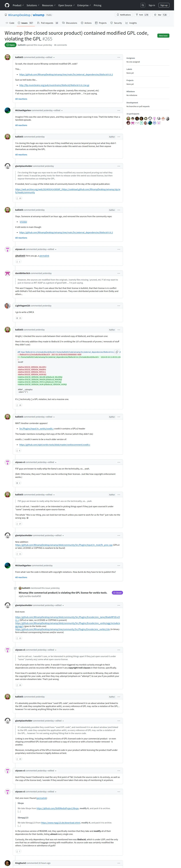The width and height of the screenshot is (181, 868).
Task: Open the options menu on MichaelAgarkov's first comment
Action: (118, 111)
